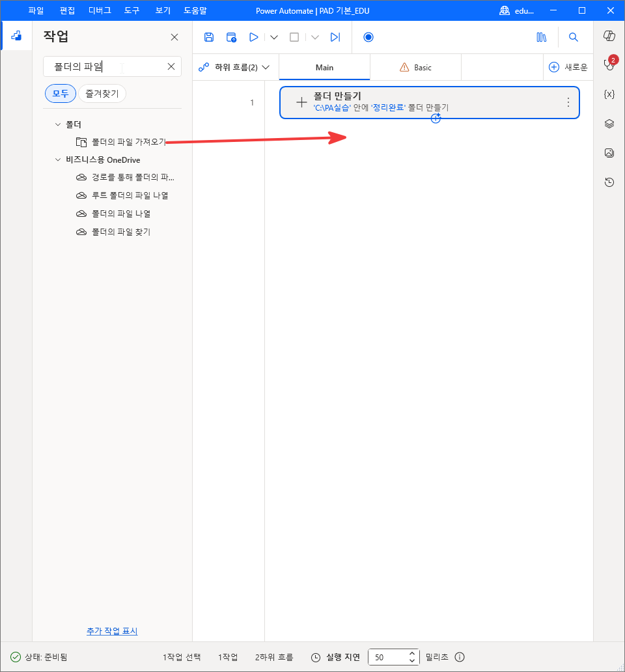The image size is (625, 672).
Task: Increase run delay with up stepper
Action: coord(411,654)
